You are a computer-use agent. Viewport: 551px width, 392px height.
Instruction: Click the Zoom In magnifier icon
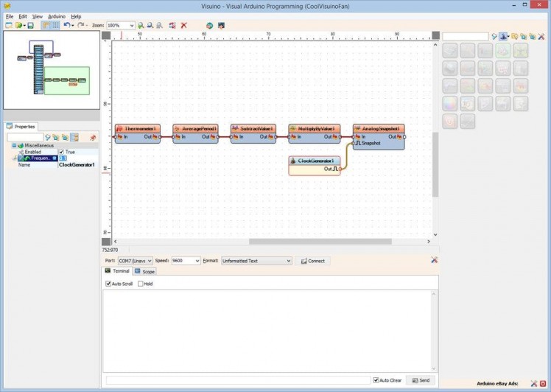pos(141,25)
